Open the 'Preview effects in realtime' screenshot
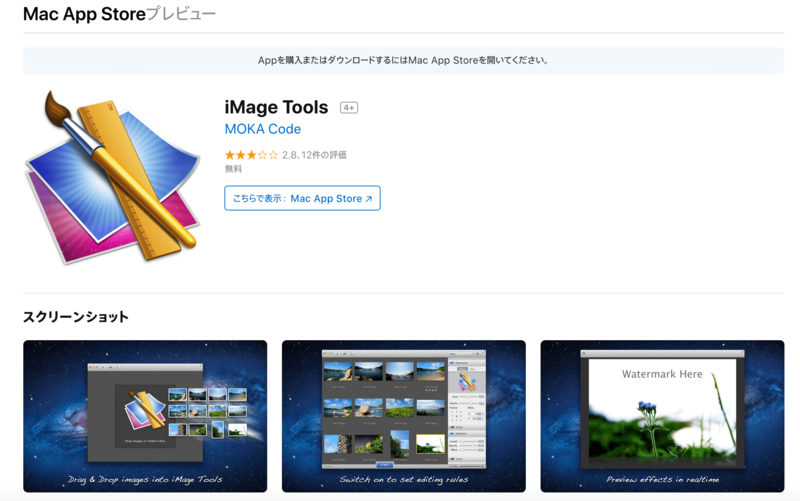This screenshot has height=501, width=800. click(x=662, y=416)
